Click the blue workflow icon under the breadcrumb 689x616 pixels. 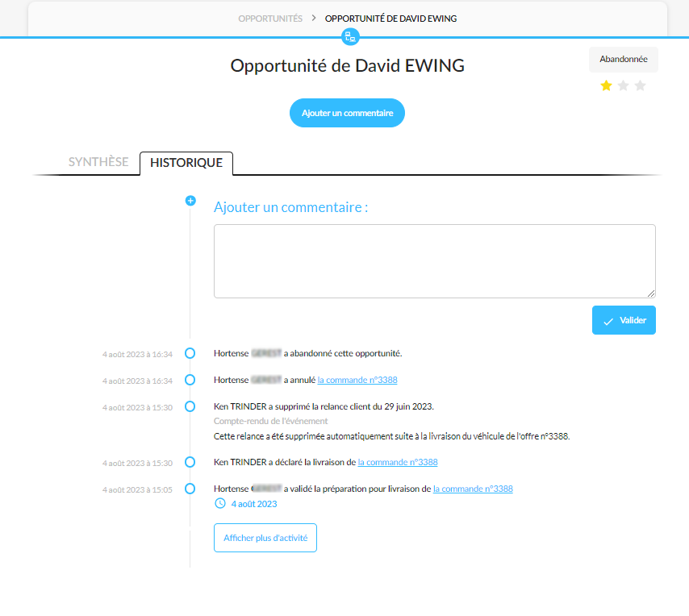(x=350, y=37)
